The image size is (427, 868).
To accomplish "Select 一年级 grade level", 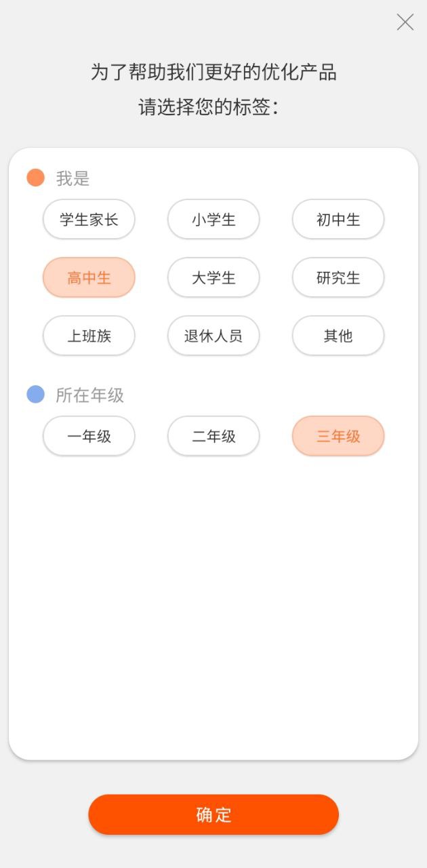I will (x=89, y=436).
